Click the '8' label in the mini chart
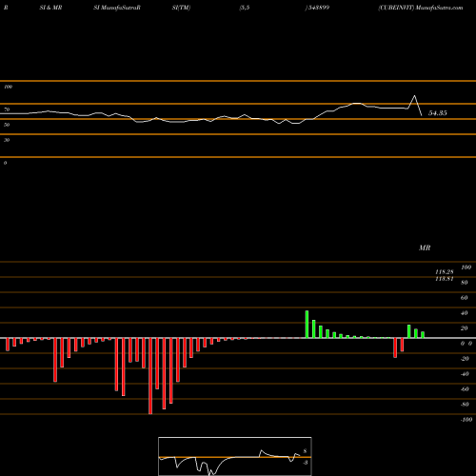The height and width of the screenshot is (476, 476). coord(305,451)
